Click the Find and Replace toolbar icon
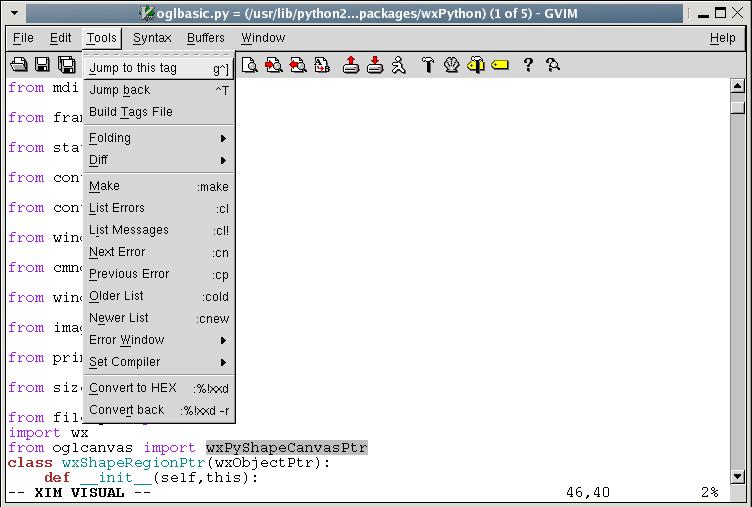 pos(322,65)
